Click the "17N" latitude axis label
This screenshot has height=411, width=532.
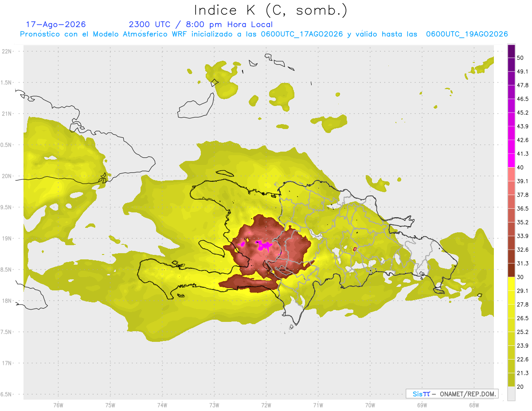(x=8, y=363)
